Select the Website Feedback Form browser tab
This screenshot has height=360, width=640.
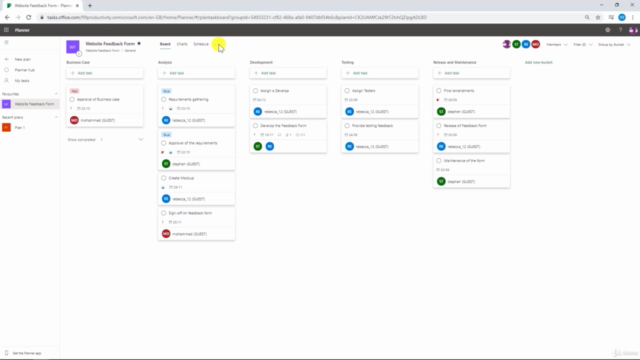pyautogui.click(x=42, y=6)
